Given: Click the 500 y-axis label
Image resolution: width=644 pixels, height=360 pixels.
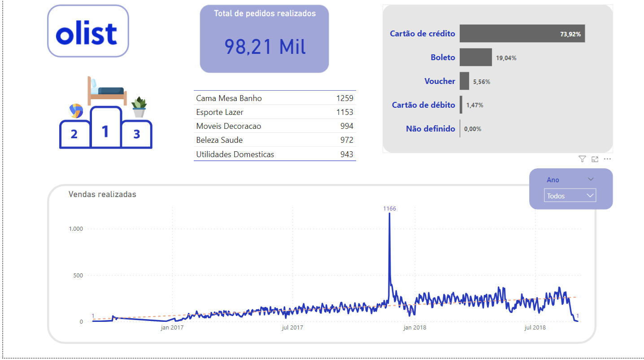Looking at the screenshot, I should (x=78, y=275).
